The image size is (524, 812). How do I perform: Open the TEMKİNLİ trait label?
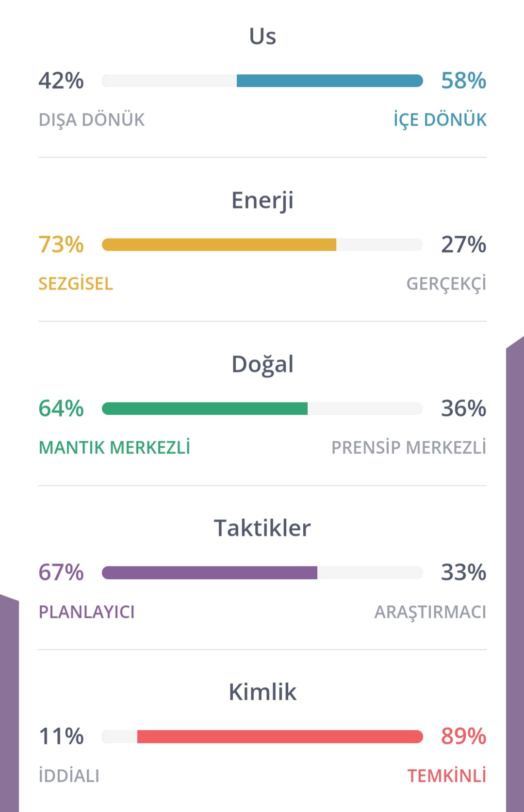point(447,775)
